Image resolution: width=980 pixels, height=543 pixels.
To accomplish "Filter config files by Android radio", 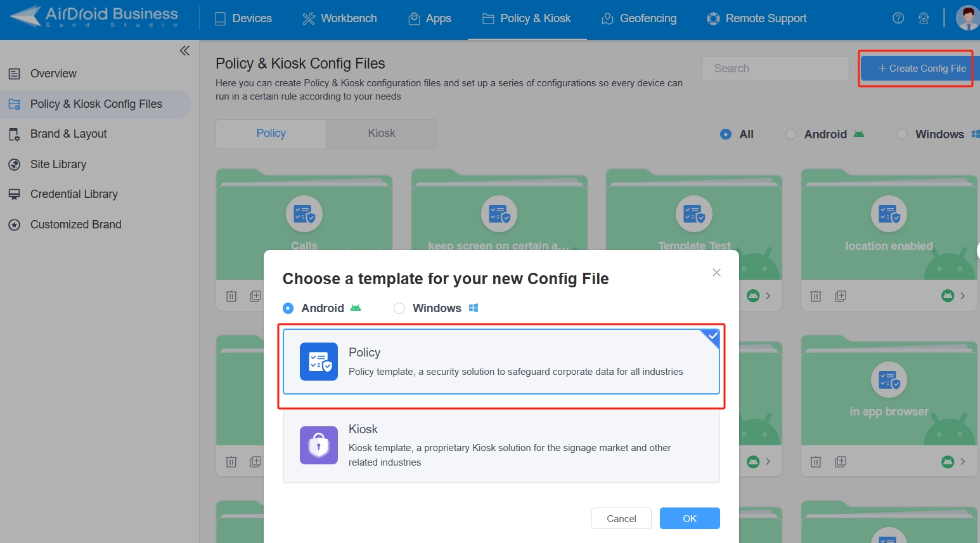I will [x=790, y=134].
